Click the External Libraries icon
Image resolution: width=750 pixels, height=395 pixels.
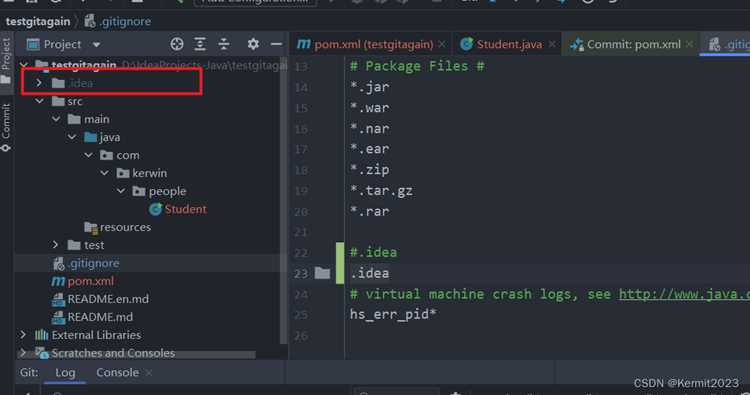click(42, 335)
